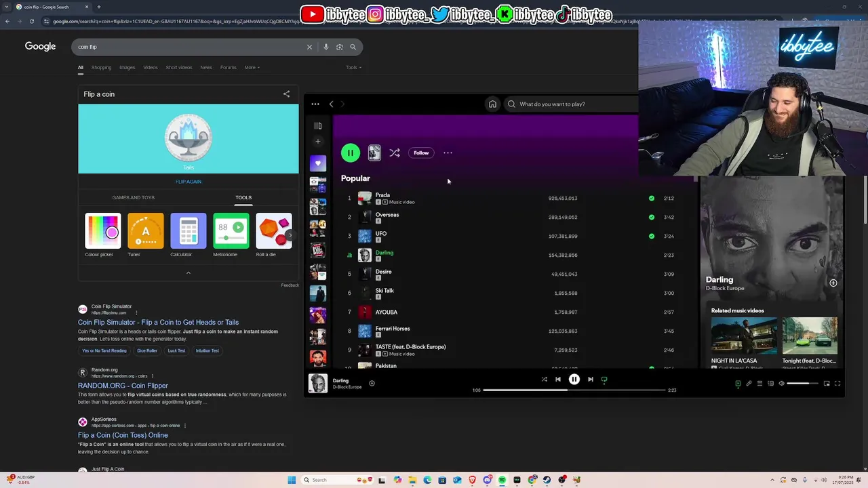
Task: Select the track UFO
Action: 381,234
